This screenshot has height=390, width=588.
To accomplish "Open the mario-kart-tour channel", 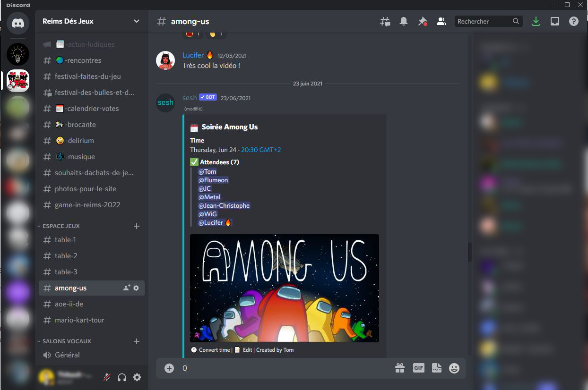I will tap(92, 320).
